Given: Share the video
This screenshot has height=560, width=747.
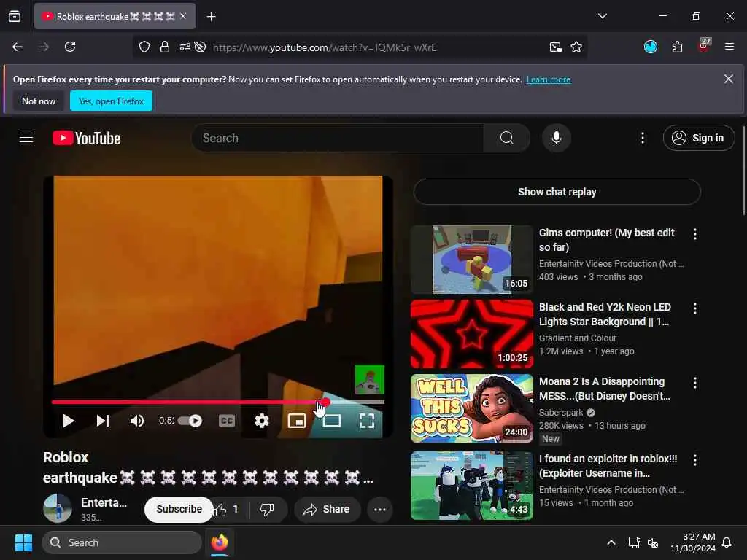Looking at the screenshot, I should tap(327, 510).
